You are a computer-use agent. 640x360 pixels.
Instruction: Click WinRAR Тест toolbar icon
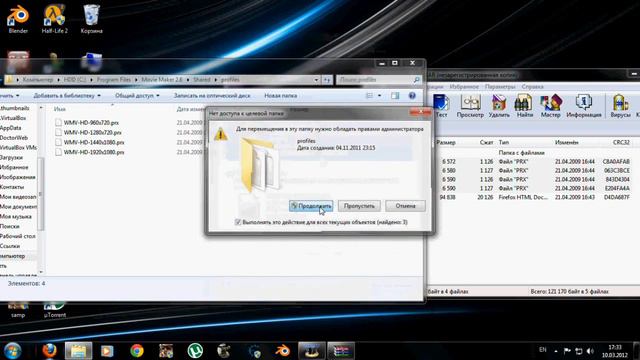click(x=441, y=106)
